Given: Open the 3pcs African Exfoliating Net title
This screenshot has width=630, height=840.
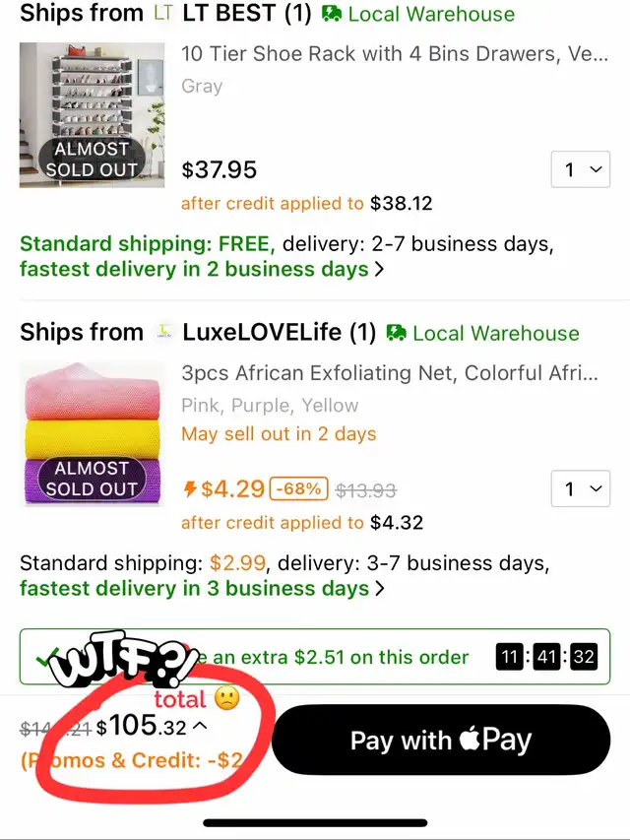Looking at the screenshot, I should [390, 373].
